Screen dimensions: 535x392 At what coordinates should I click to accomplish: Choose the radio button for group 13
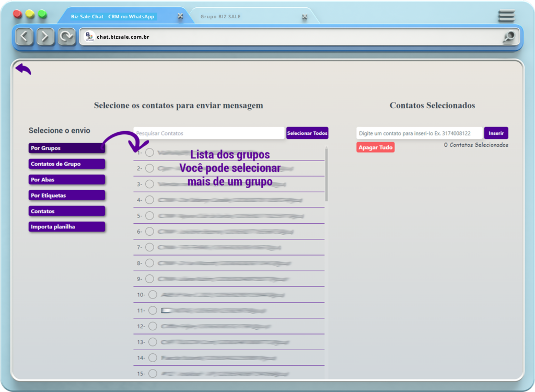[153, 342]
